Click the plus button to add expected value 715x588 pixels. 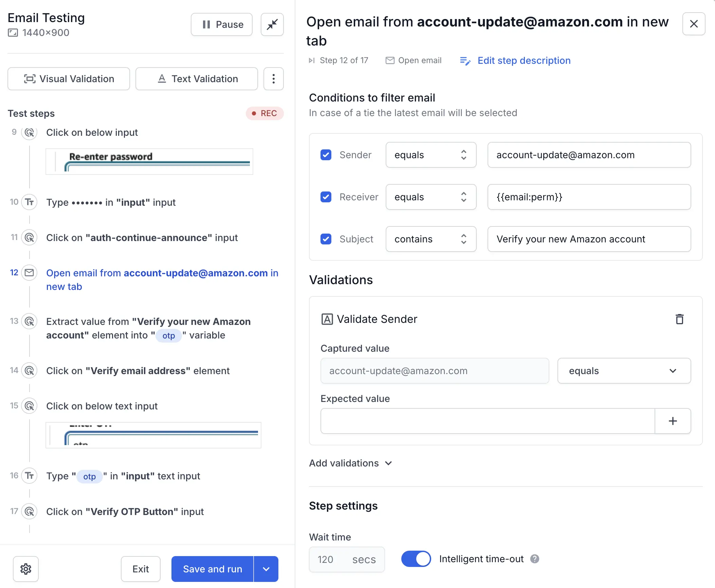click(673, 421)
